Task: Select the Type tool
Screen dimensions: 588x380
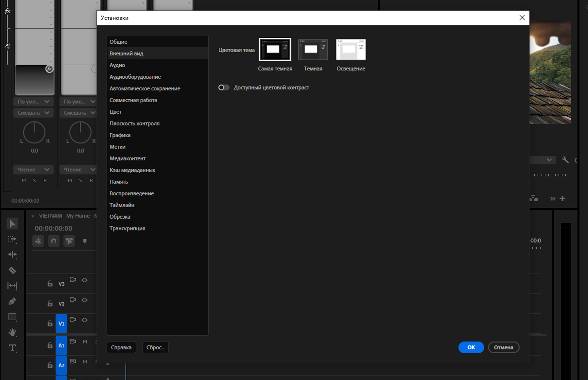Action: pyautogui.click(x=12, y=348)
